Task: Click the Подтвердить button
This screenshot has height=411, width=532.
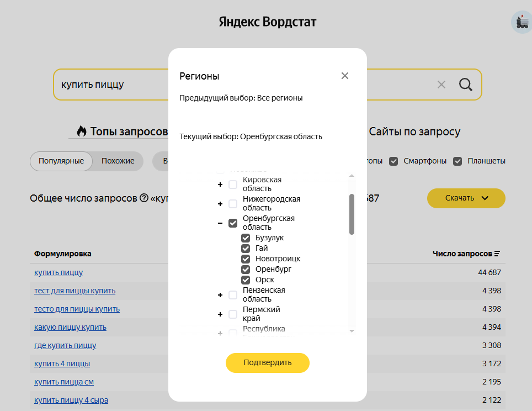Action: [267, 363]
